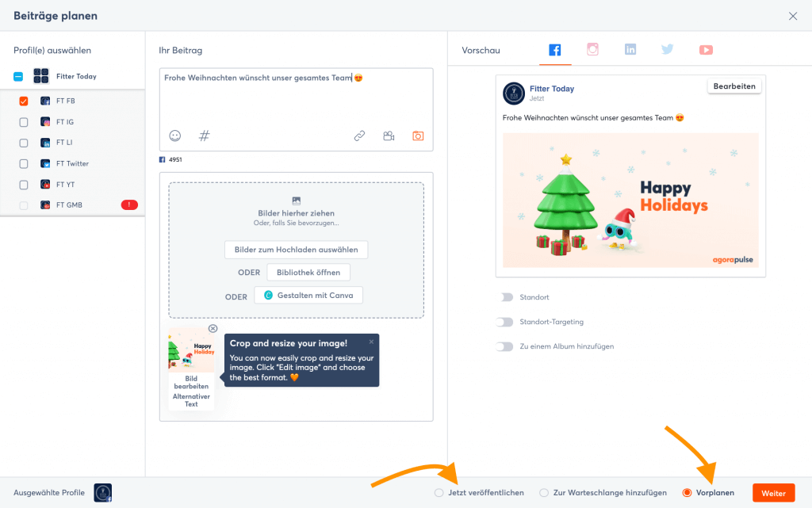Click the uploaded Happy Holidays thumbnail

point(191,350)
